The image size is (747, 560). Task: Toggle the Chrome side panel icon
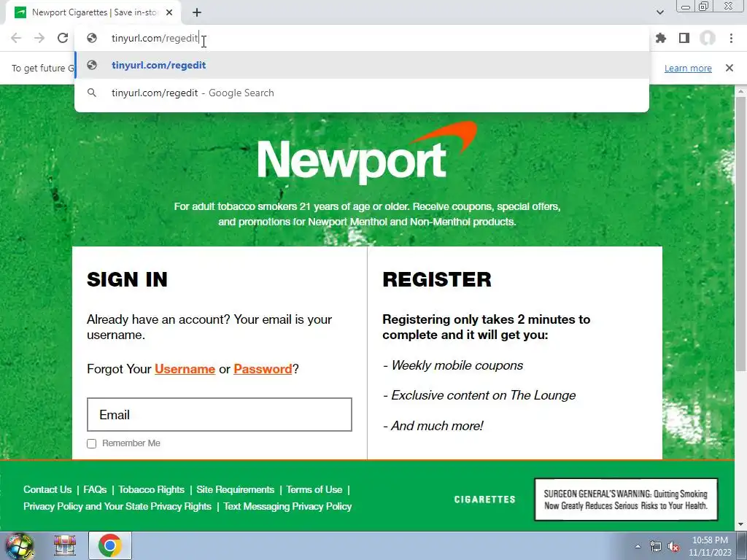pyautogui.click(x=684, y=38)
